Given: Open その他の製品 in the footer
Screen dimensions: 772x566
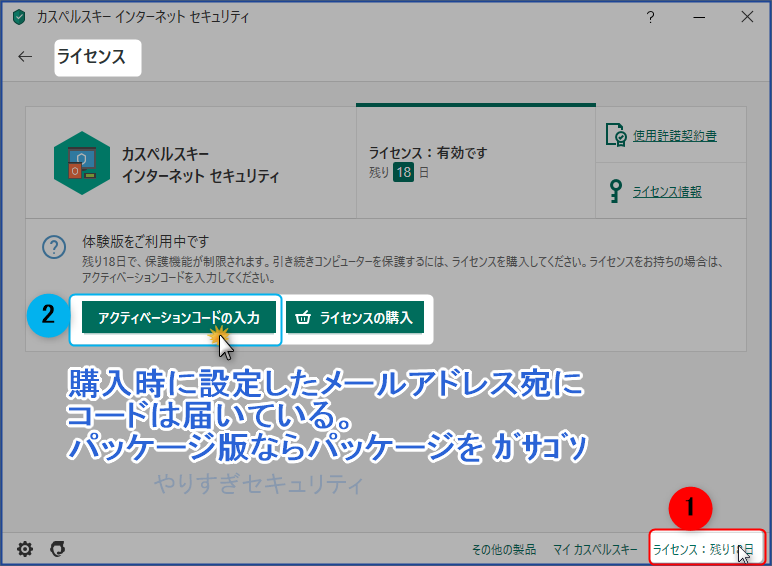Looking at the screenshot, I should 504,549.
